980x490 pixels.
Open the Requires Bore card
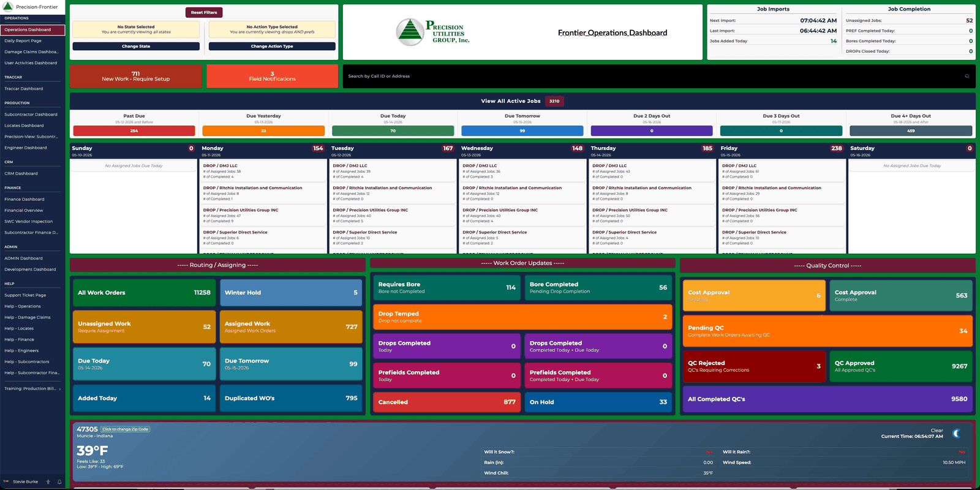click(x=447, y=287)
